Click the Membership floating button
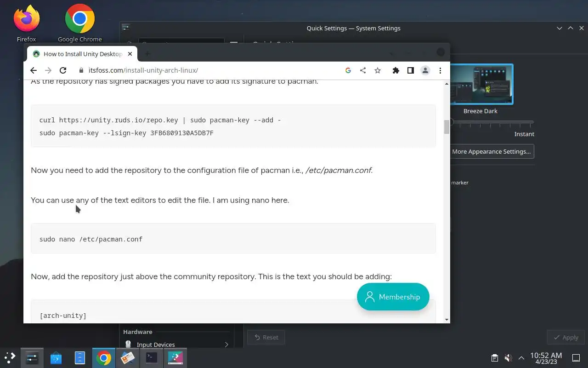Screen dimensions: 588x368 click(393, 297)
